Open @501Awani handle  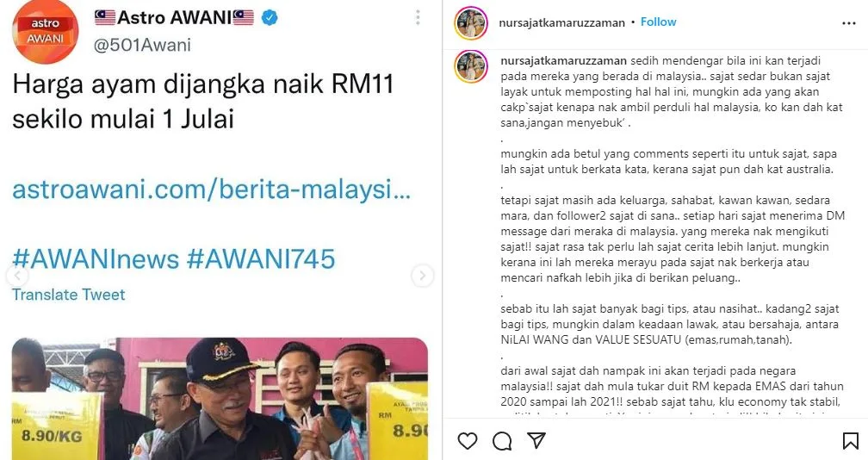[142, 45]
